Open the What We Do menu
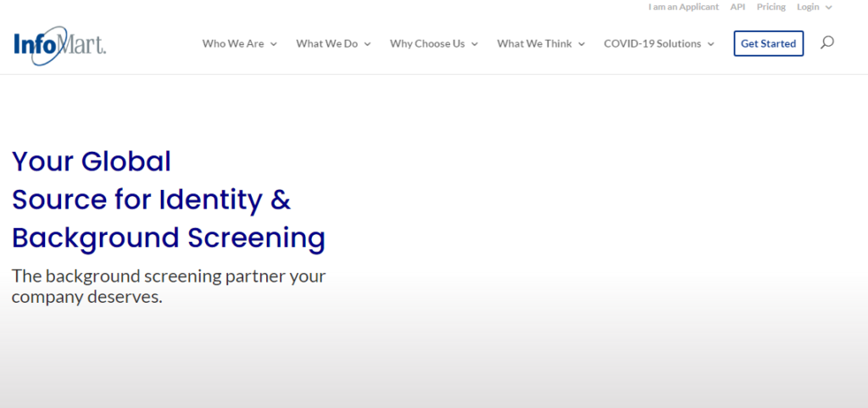Viewport: 868px width, 408px height. (x=326, y=44)
